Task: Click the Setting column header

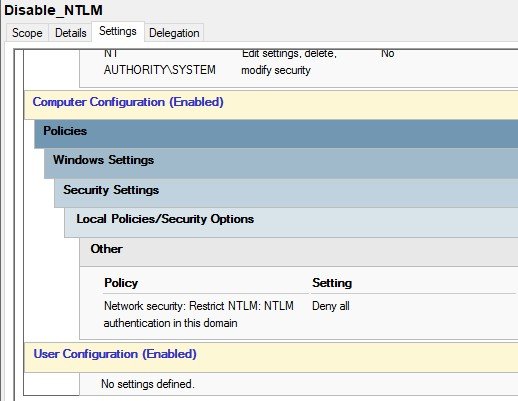Action: [x=332, y=283]
